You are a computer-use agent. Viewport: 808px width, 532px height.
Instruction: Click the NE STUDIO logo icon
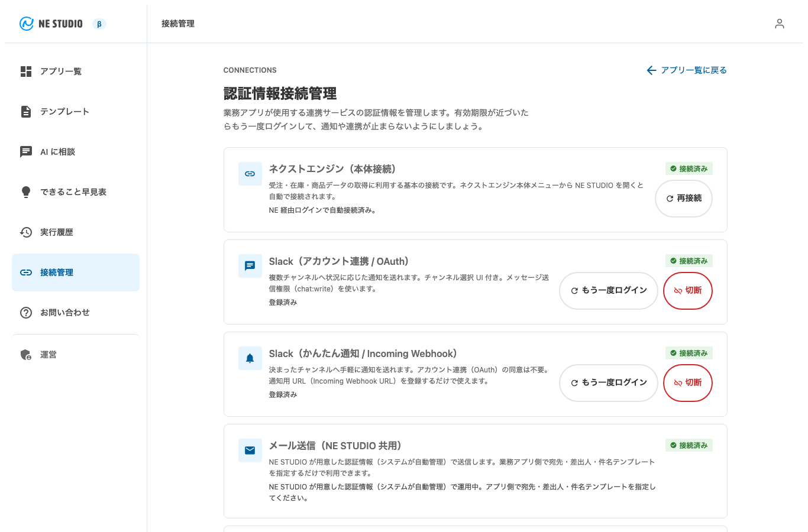click(x=26, y=24)
